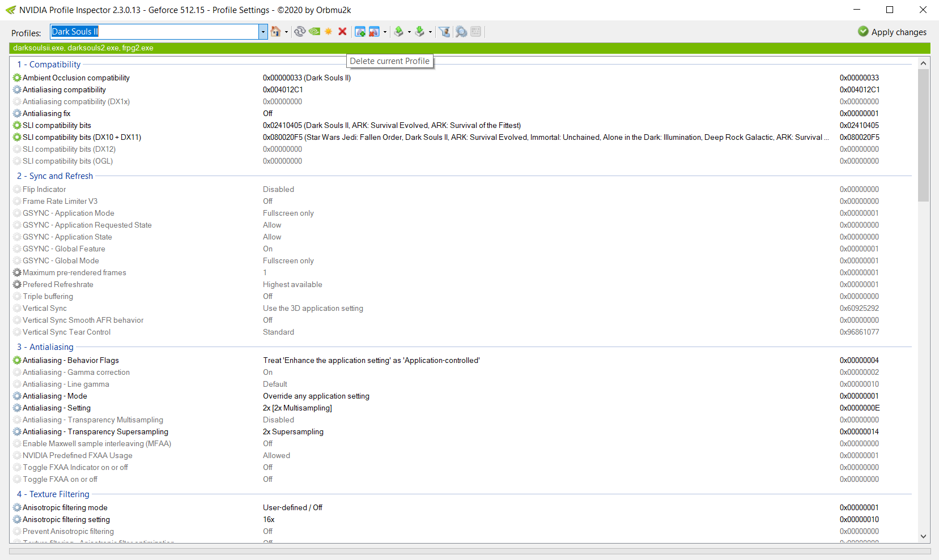
Task: Toggle the user-defined profiles filter icon
Action: [x=445, y=32]
